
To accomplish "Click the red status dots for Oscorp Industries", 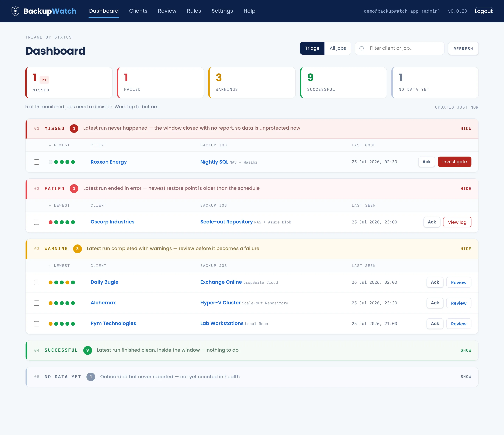I will [x=62, y=222].
